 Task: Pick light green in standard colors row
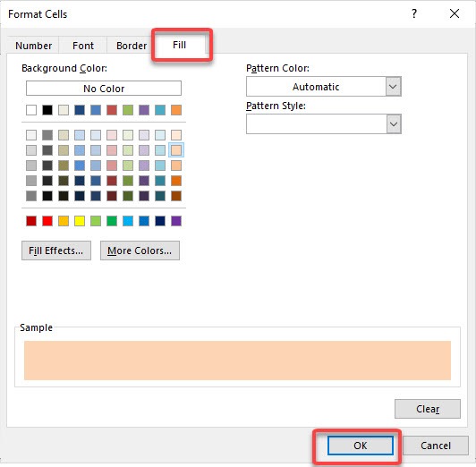click(96, 221)
